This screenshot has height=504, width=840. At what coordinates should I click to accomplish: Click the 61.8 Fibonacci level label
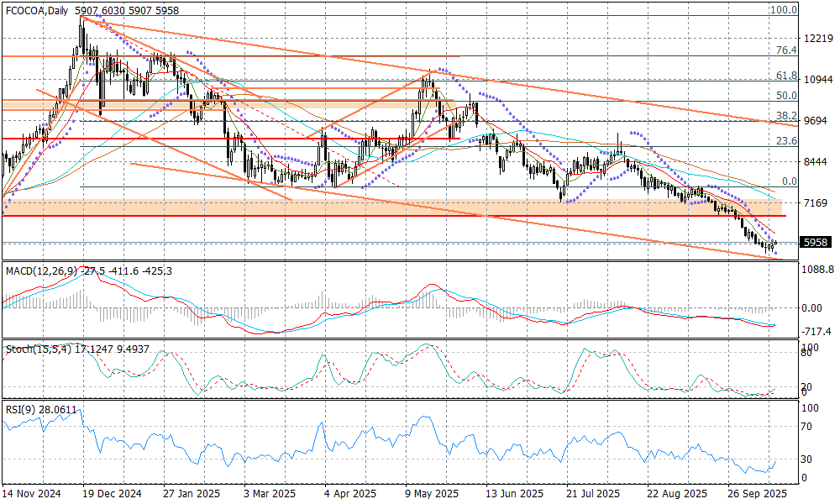(785, 76)
